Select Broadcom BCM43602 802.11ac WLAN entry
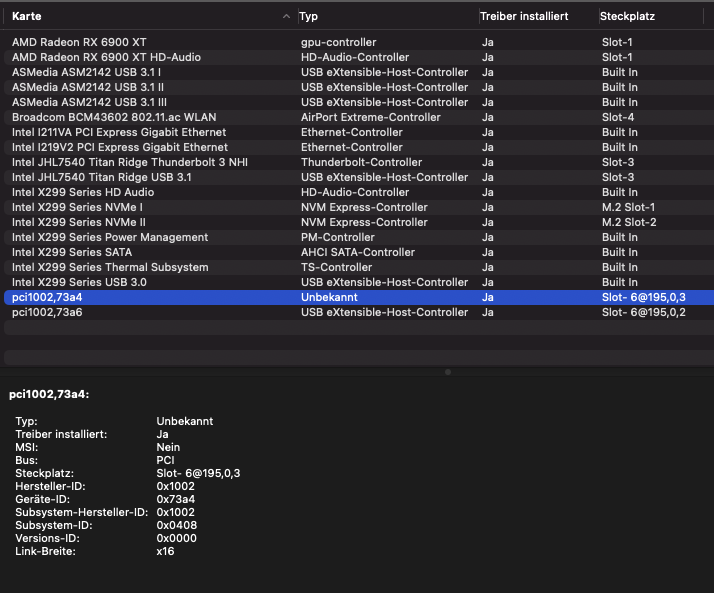The image size is (714, 593). 114,117
